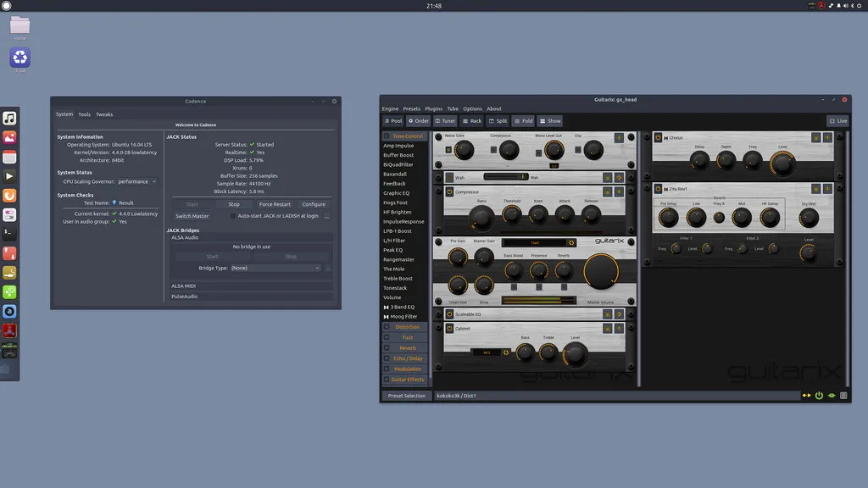Click the green engine power icon in status bar
868x488 pixels.
pos(819,396)
